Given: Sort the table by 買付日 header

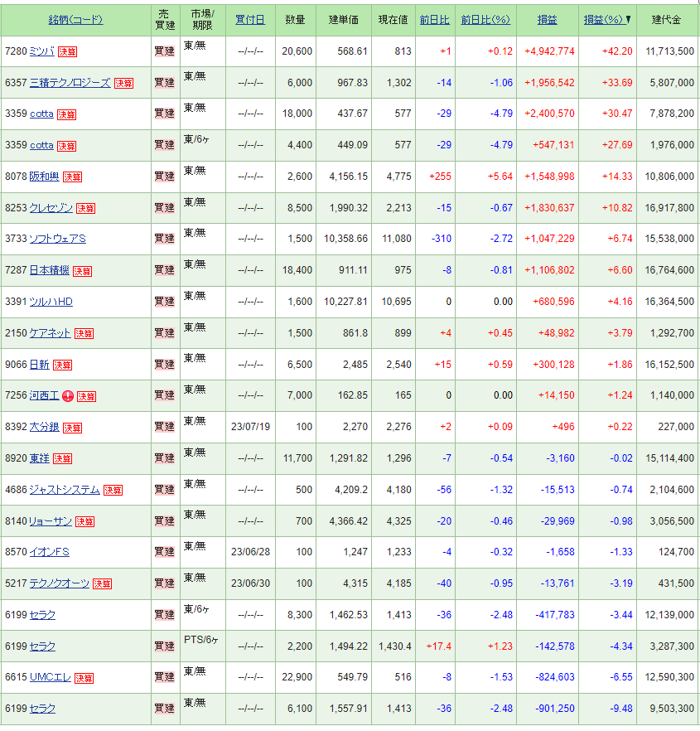Looking at the screenshot, I should (x=250, y=20).
